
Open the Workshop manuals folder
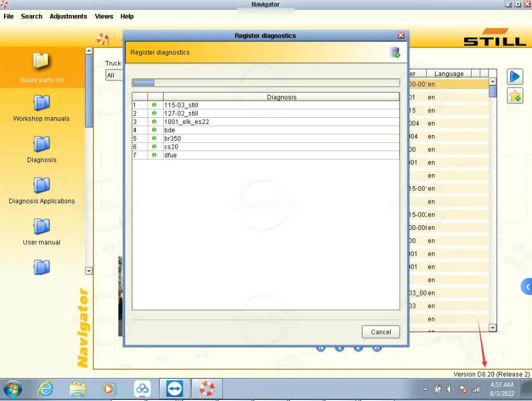pyautogui.click(x=41, y=103)
